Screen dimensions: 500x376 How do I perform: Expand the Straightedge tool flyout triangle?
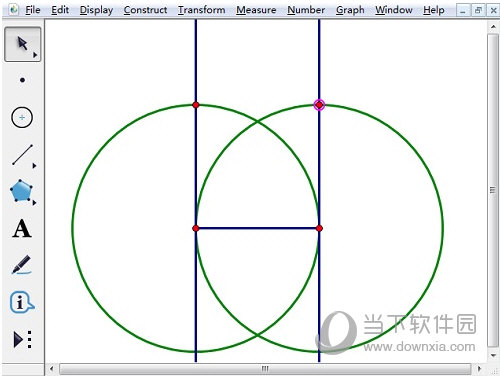pyautogui.click(x=34, y=166)
